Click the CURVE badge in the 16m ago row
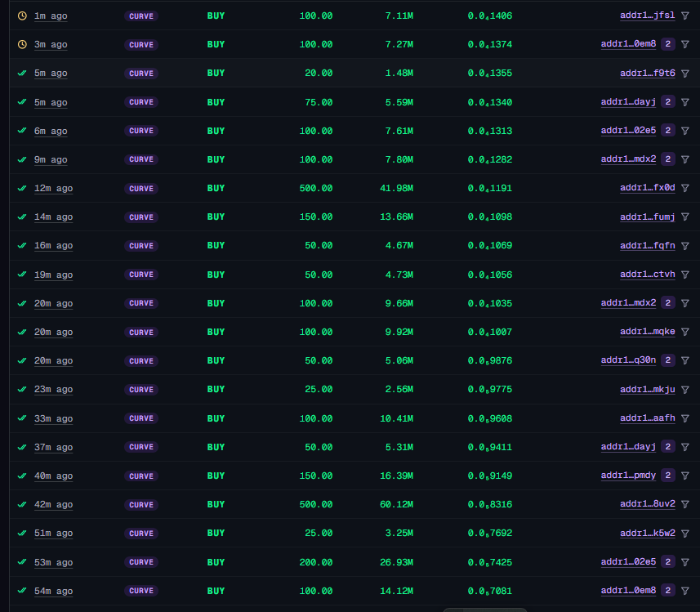The width and height of the screenshot is (700, 612). [x=141, y=246]
